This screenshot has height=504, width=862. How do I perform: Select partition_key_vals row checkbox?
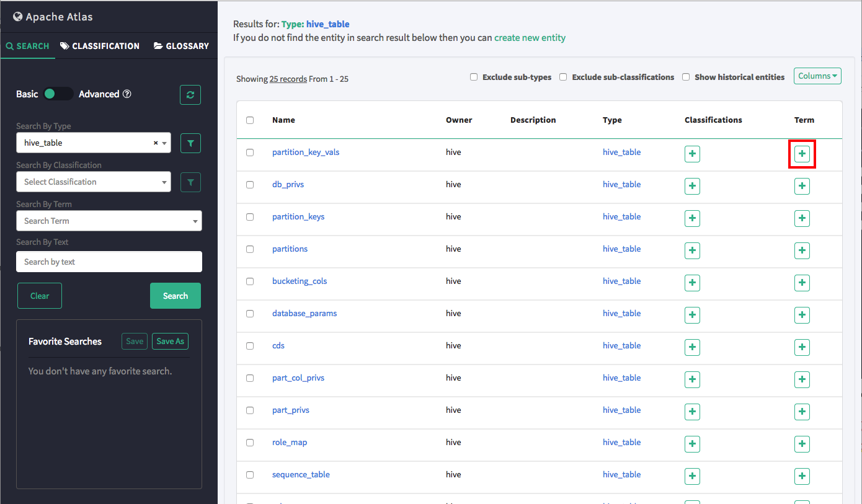(250, 153)
